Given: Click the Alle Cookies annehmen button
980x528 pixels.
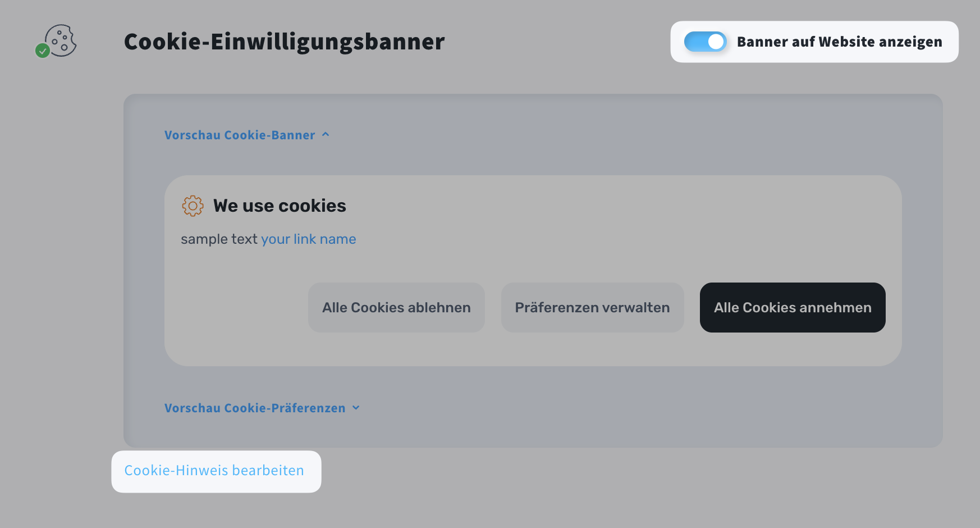Looking at the screenshot, I should point(792,308).
